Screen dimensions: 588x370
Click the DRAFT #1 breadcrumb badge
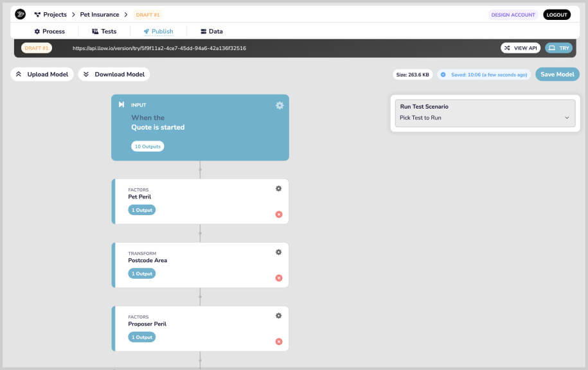pos(148,15)
